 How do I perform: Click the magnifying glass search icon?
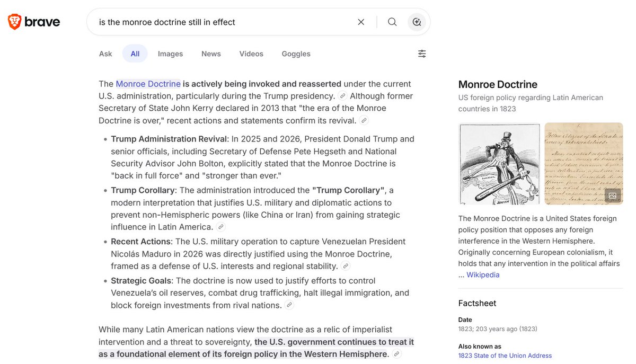(392, 22)
